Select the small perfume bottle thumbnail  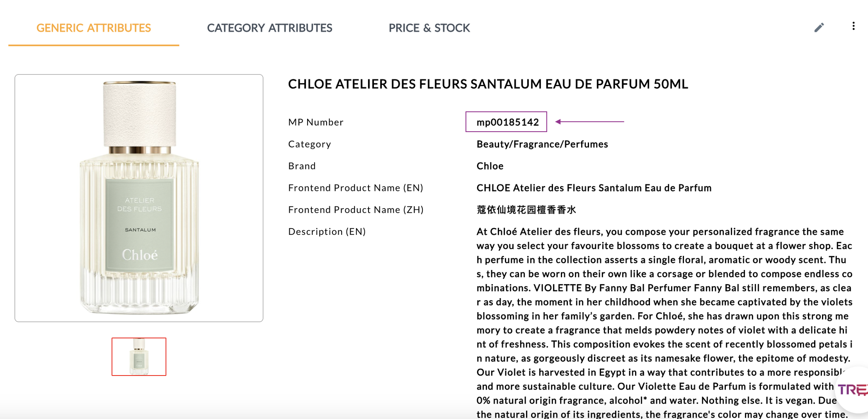tap(139, 356)
